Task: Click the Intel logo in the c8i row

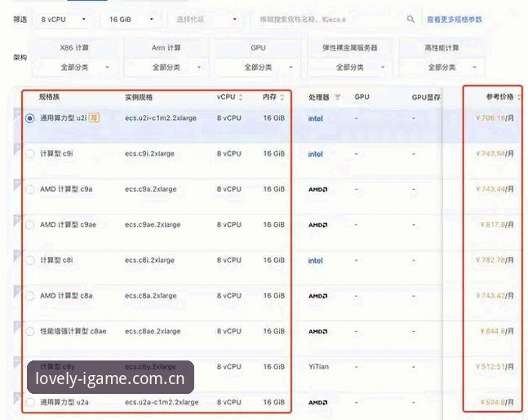Action: [x=316, y=260]
